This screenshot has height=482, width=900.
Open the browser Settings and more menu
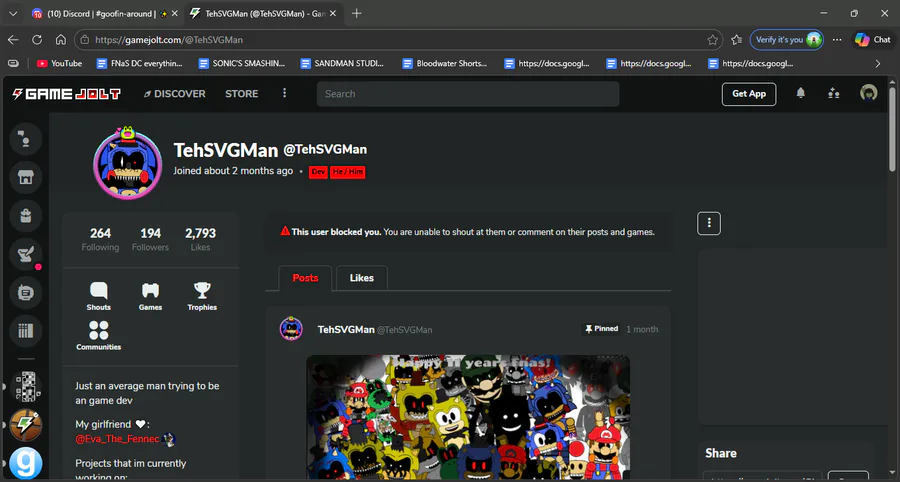[x=837, y=40]
